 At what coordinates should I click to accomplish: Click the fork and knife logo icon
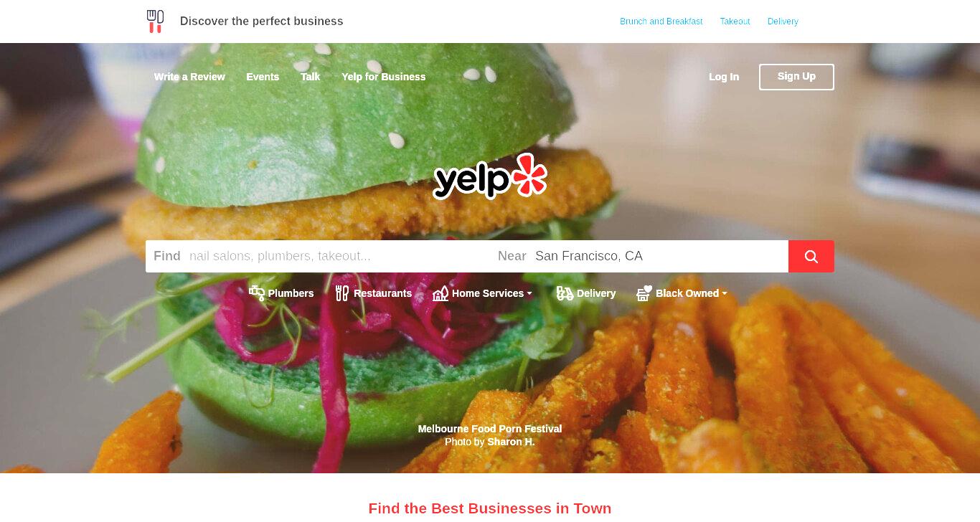pos(155,22)
